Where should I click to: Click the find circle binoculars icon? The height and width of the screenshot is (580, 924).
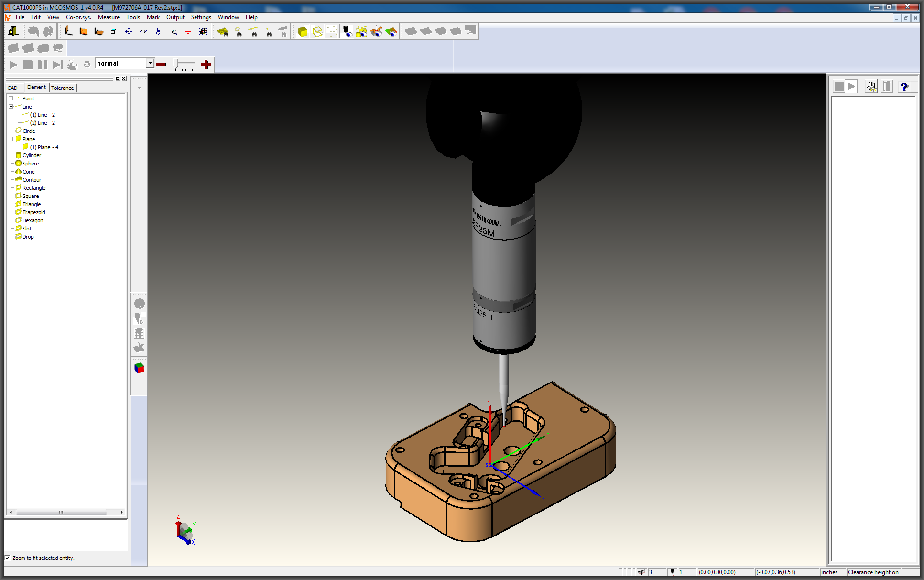tap(238, 32)
